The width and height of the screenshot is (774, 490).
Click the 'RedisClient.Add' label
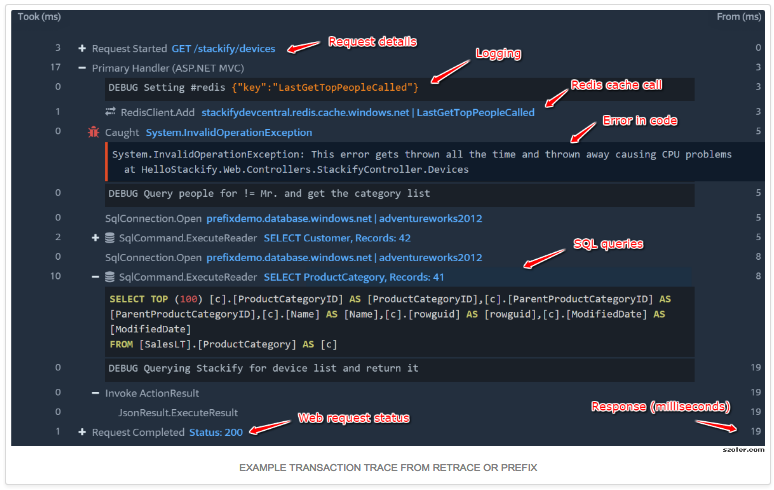157,113
